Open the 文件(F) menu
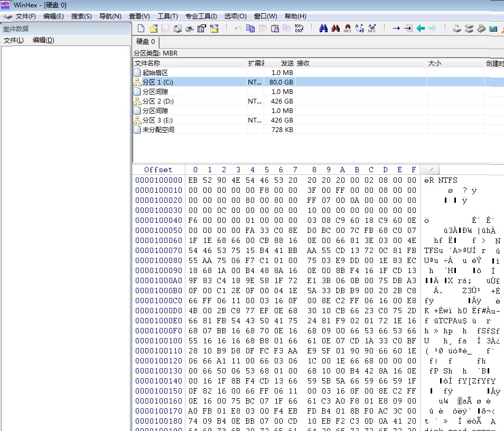The image size is (504, 431). tap(26, 16)
